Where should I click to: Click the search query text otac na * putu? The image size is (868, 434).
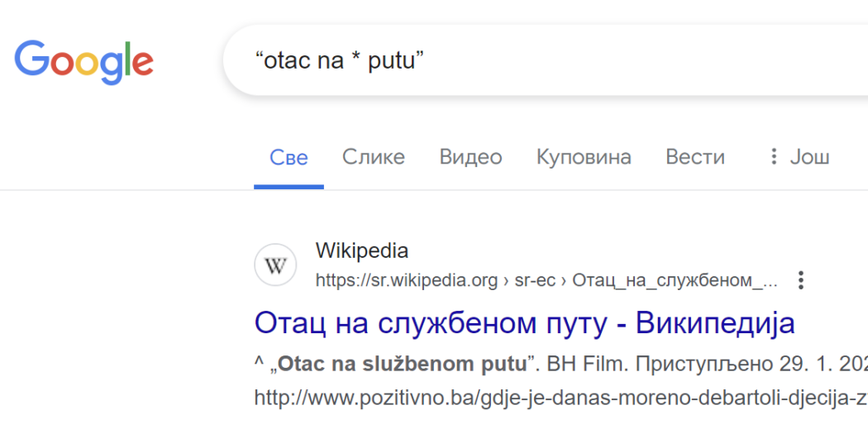(339, 60)
